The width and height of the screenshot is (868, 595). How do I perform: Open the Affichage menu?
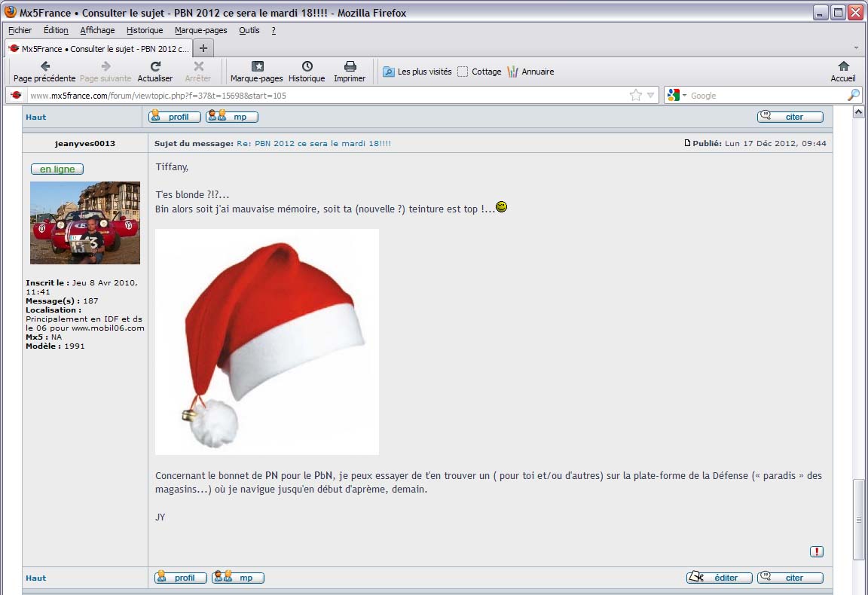coord(97,30)
